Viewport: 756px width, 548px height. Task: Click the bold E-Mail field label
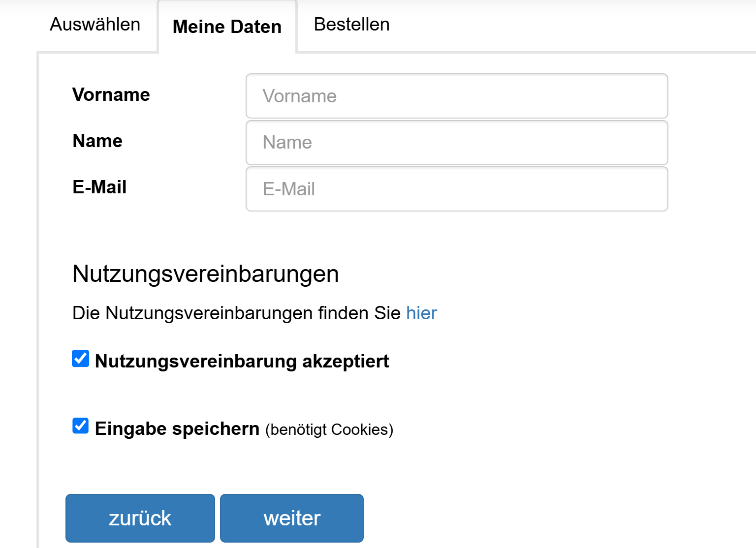coord(99,187)
